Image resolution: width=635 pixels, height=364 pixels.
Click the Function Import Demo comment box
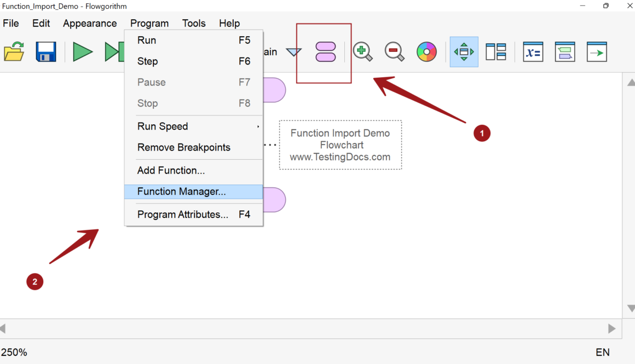click(340, 145)
